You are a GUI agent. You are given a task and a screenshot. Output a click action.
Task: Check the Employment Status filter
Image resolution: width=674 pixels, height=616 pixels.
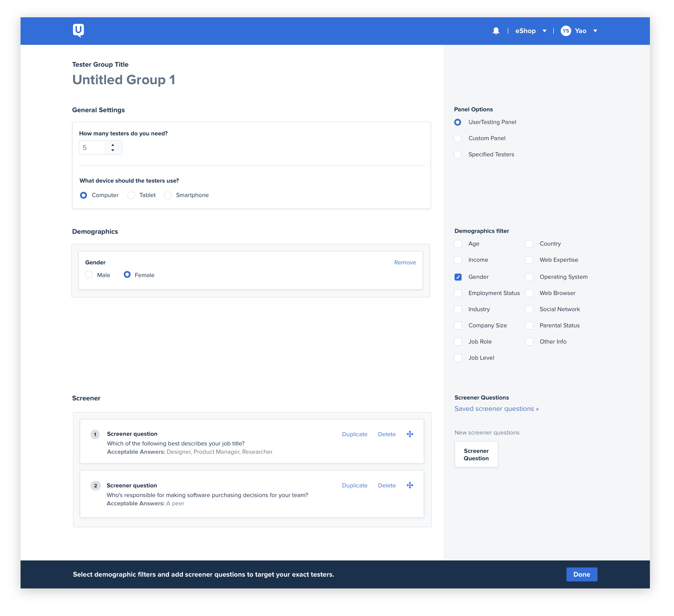(458, 293)
